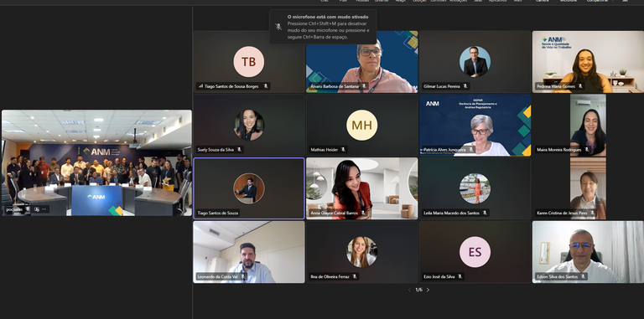Click the TB initials avatar

(x=248, y=61)
